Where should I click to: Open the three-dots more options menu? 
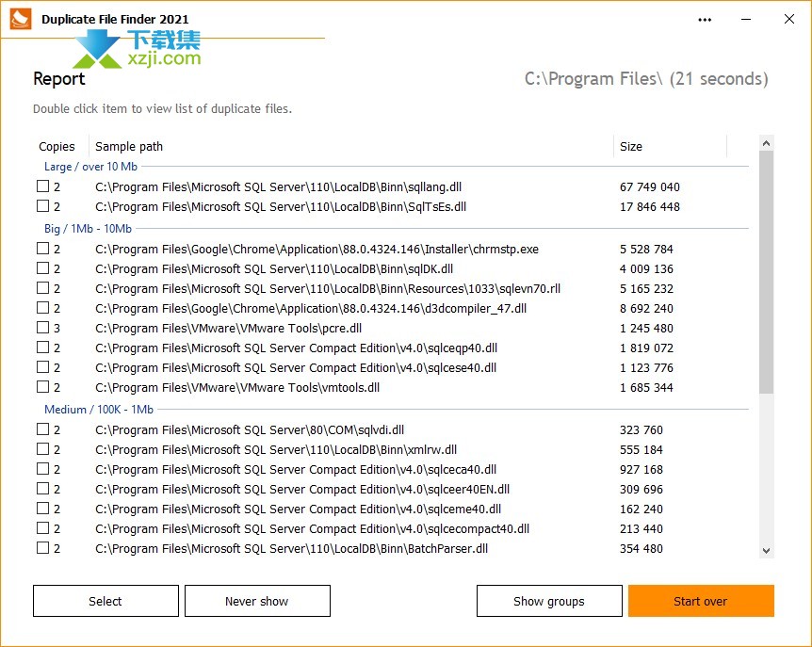point(705,20)
